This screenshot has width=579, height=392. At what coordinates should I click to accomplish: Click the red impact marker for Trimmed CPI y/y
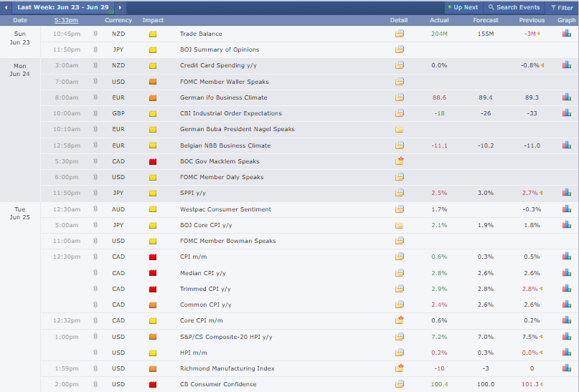(x=152, y=289)
